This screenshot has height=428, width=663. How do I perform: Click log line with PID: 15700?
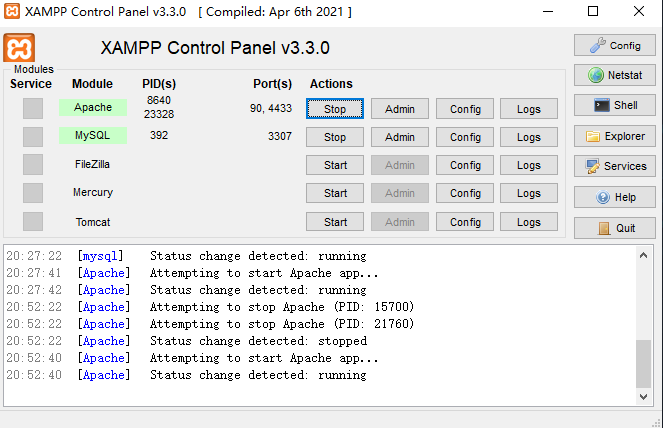[210, 307]
